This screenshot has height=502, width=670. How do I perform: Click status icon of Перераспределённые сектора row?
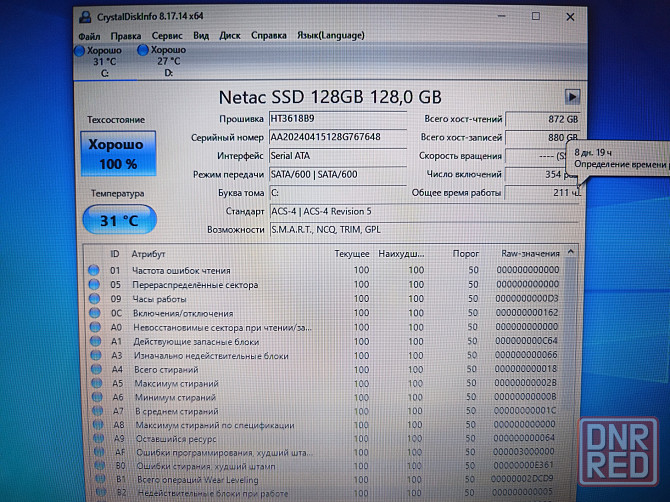(x=94, y=284)
